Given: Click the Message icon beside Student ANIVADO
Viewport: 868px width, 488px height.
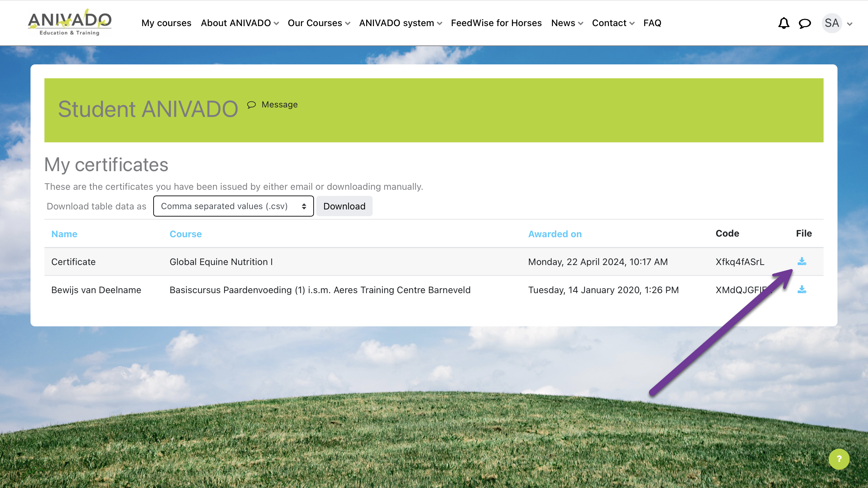Looking at the screenshot, I should pyautogui.click(x=251, y=105).
